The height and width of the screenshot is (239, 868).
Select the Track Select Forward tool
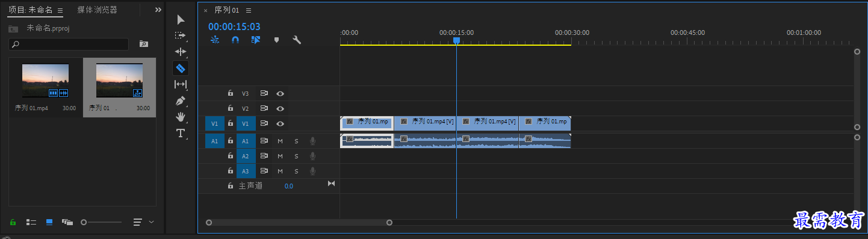pyautogui.click(x=181, y=36)
